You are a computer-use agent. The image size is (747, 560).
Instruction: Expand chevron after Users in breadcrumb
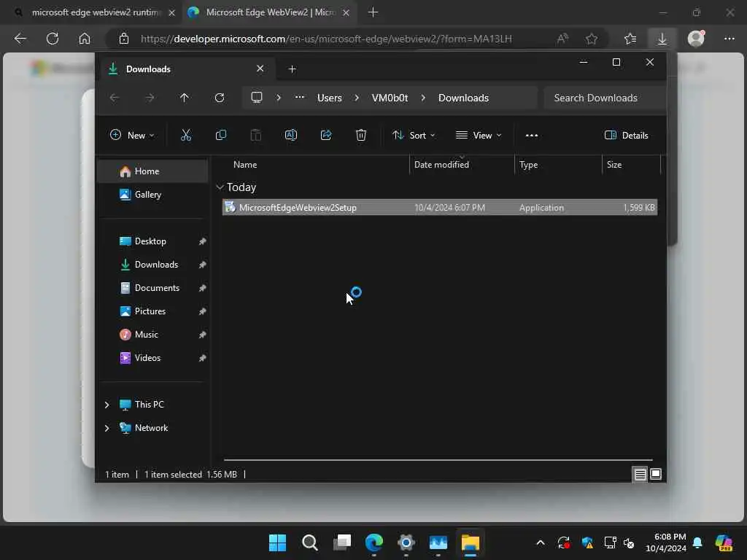coord(356,98)
